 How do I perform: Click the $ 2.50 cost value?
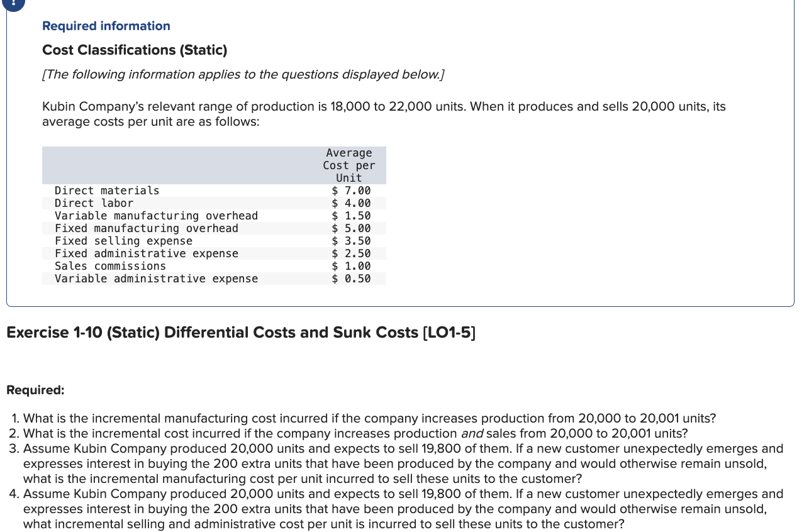pos(351,253)
